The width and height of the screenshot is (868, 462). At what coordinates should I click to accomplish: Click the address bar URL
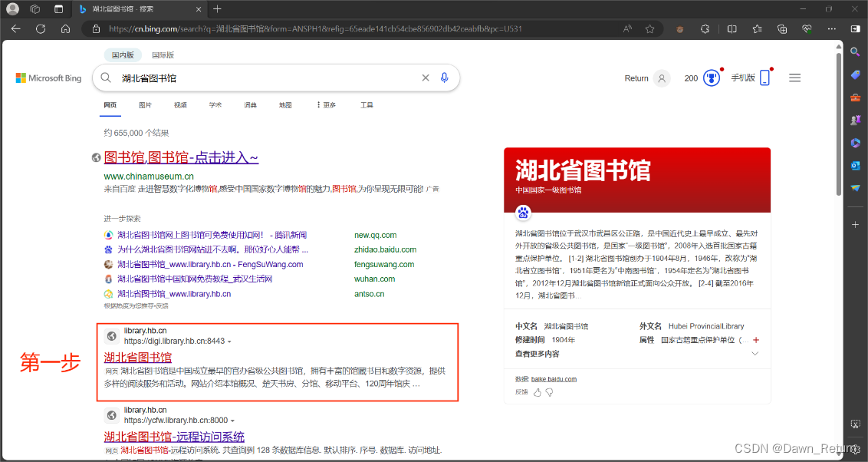coord(315,29)
